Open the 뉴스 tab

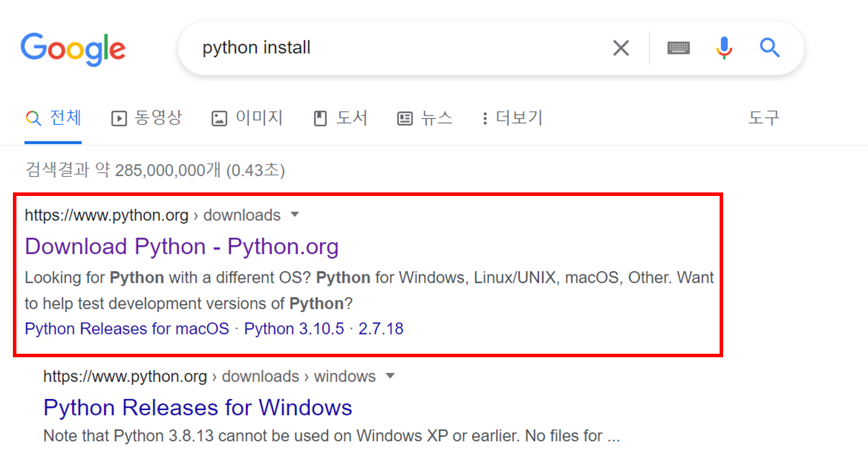pos(425,118)
